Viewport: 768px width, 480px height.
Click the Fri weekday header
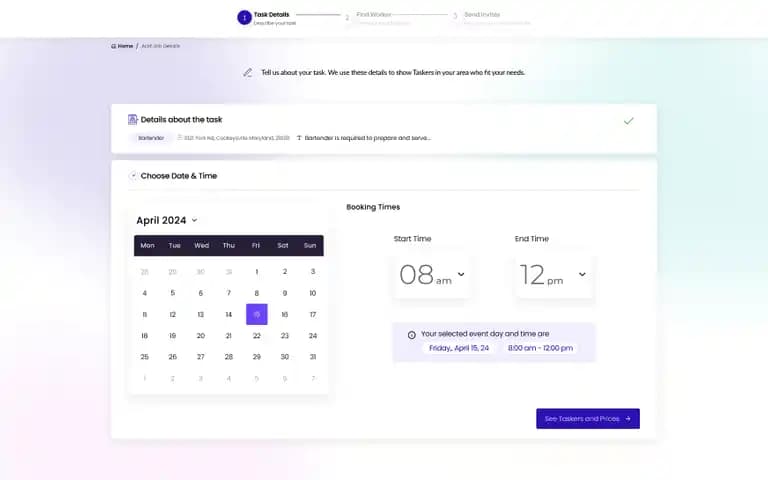[x=256, y=245]
